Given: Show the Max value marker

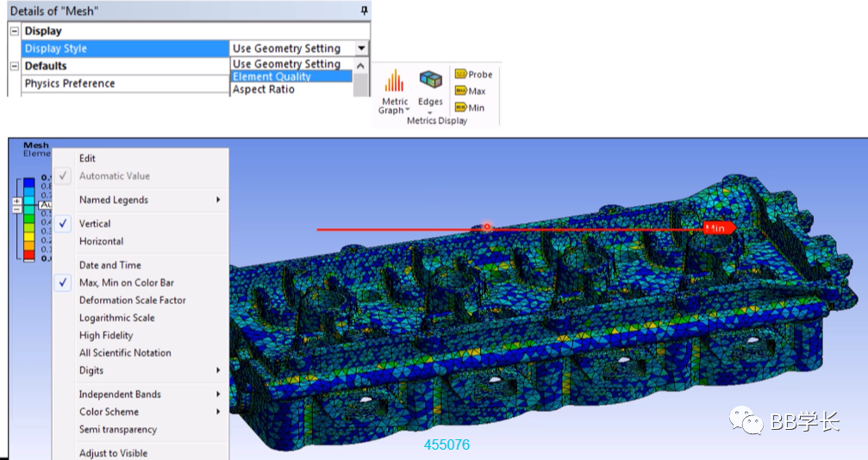Looking at the screenshot, I should 470,90.
